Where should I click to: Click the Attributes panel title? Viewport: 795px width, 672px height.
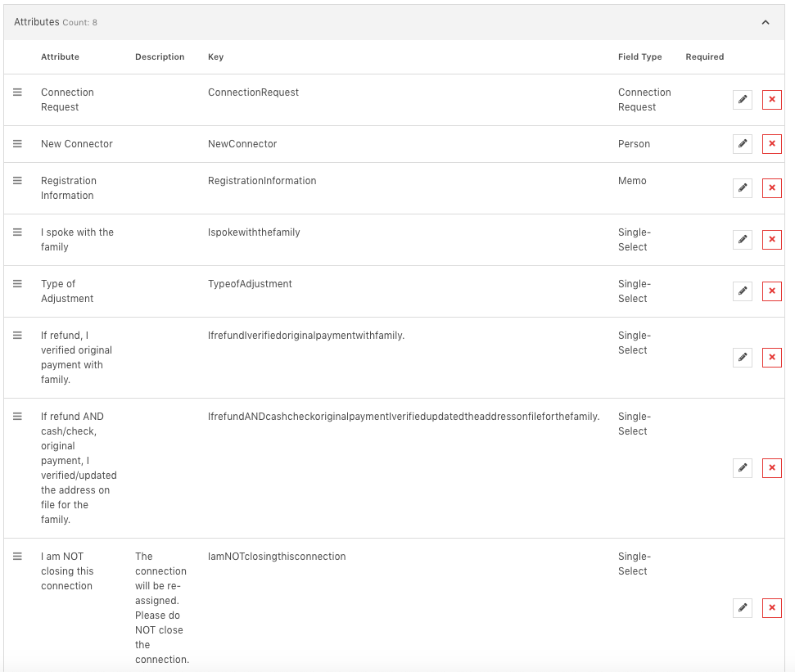37,22
